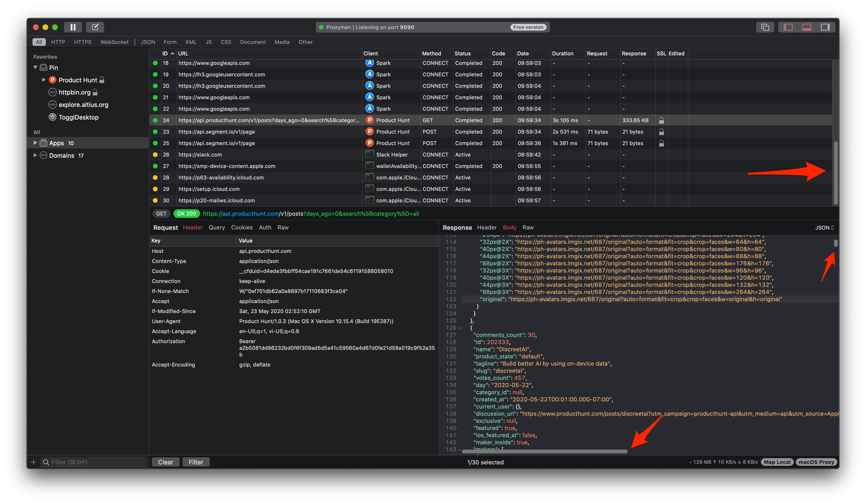Viewport: 866px width, 504px height.
Task: Select the TogglDesktop pinned item icon
Action: (x=53, y=117)
